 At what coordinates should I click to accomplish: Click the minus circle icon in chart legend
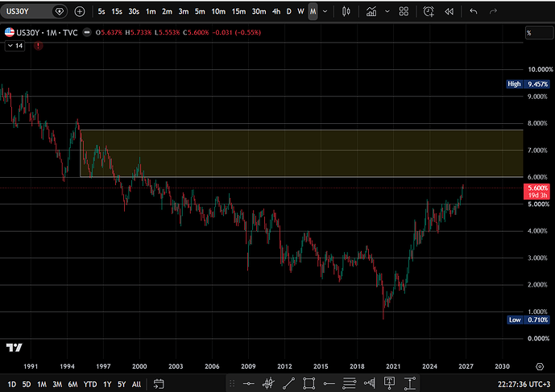tap(87, 32)
